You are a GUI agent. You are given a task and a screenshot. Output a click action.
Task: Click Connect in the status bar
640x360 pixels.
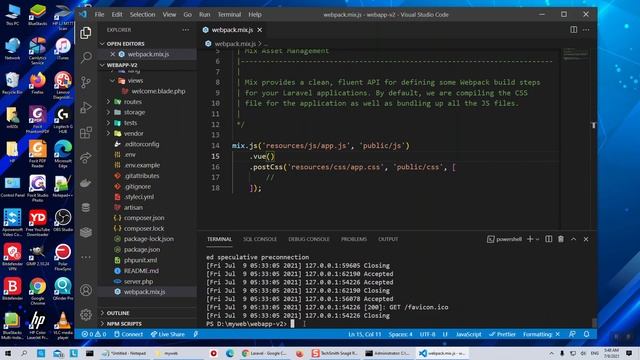pos(129,334)
